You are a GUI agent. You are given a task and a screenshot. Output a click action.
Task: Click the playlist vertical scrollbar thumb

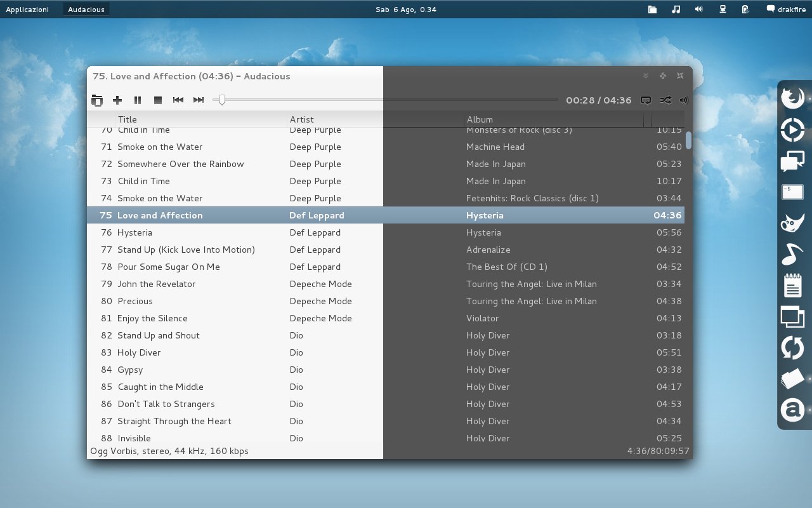tap(688, 140)
